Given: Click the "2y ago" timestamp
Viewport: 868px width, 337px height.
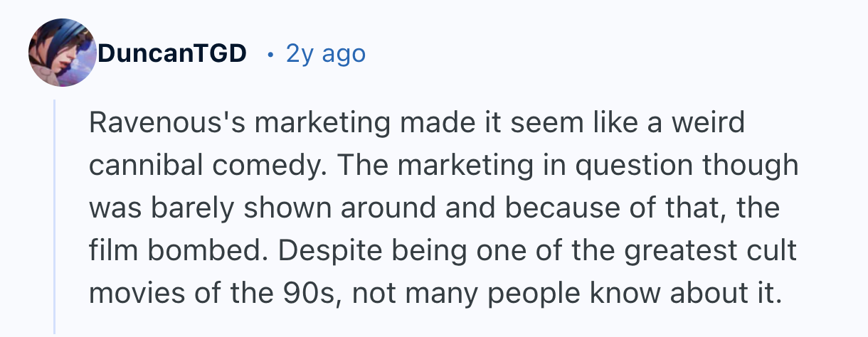Looking at the screenshot, I should [x=326, y=53].
